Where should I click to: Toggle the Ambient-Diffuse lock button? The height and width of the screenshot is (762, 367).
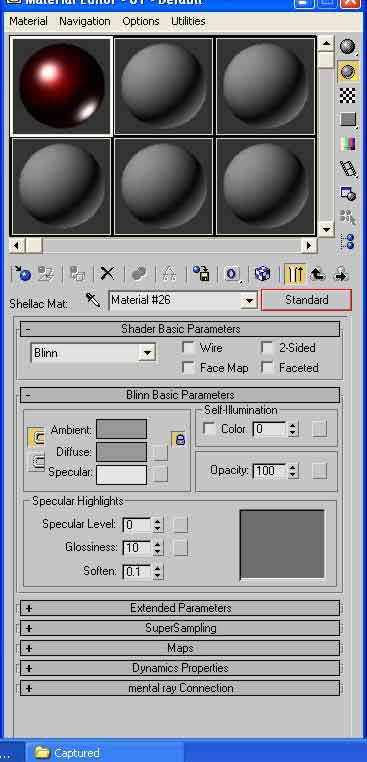pyautogui.click(x=36, y=438)
